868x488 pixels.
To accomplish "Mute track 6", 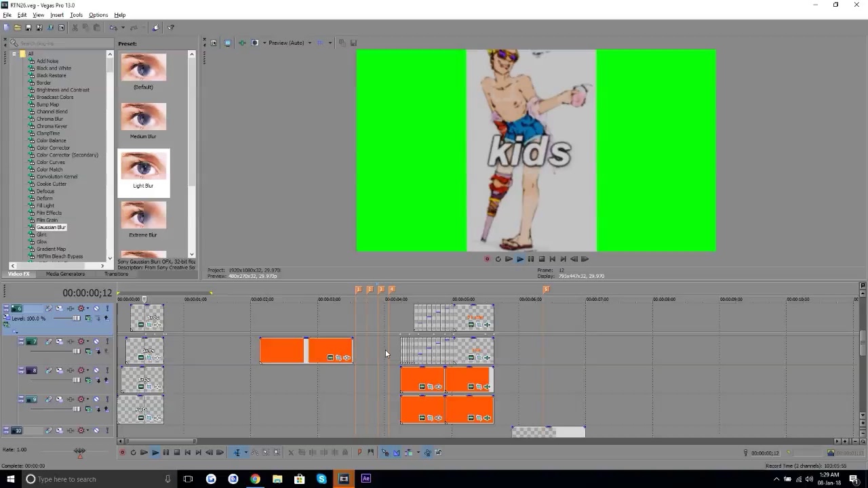I will tap(96, 308).
